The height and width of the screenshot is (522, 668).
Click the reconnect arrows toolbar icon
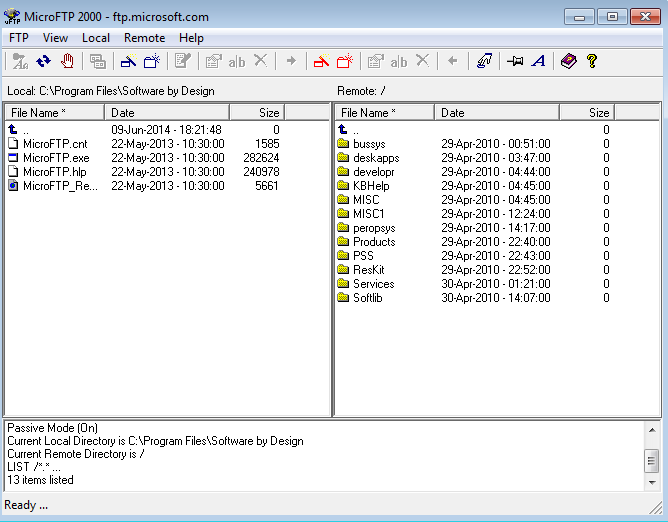pyautogui.click(x=44, y=62)
